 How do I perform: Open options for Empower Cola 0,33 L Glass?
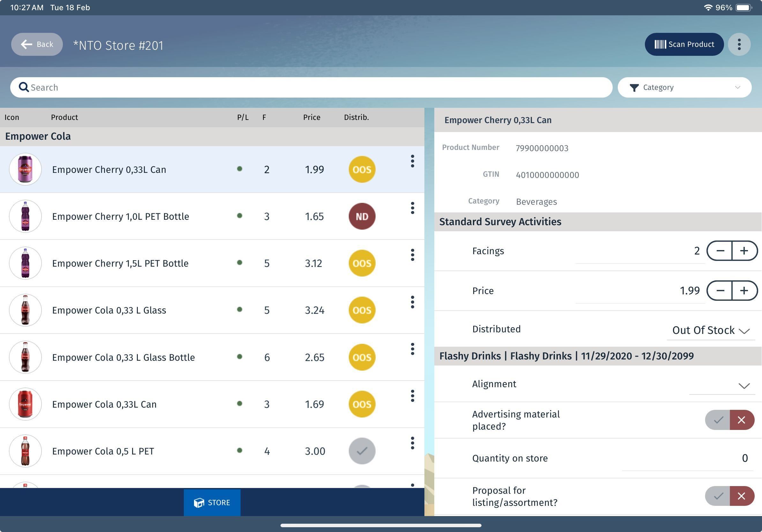(412, 302)
